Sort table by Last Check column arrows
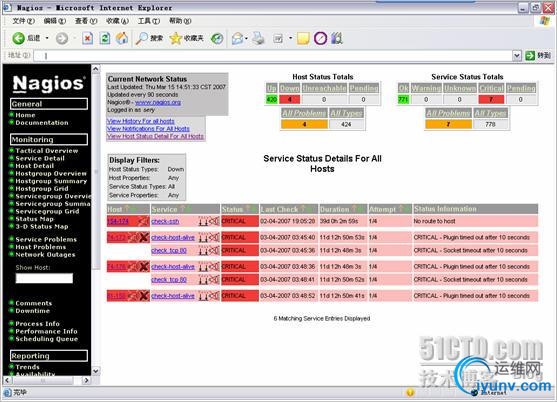This screenshot has width=557, height=402. pos(306,209)
